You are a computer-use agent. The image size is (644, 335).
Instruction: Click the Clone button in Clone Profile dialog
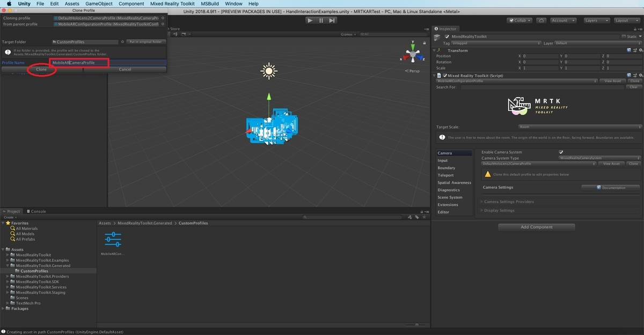coord(41,69)
